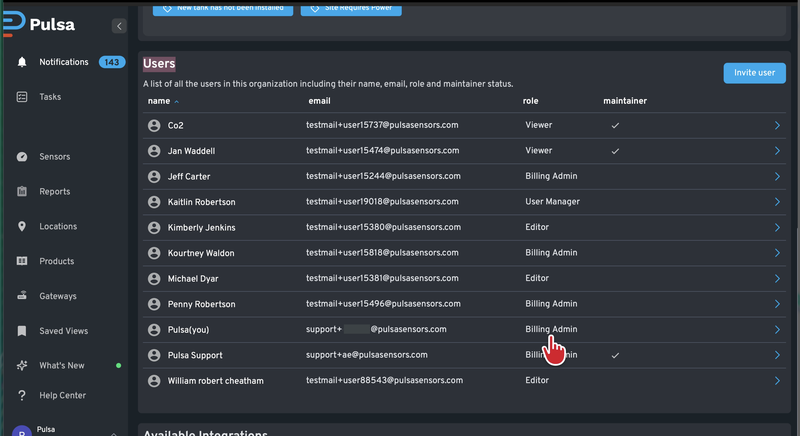This screenshot has height=436, width=800.
Task: Open William robert cheatham details with chevron
Action: pyautogui.click(x=777, y=380)
